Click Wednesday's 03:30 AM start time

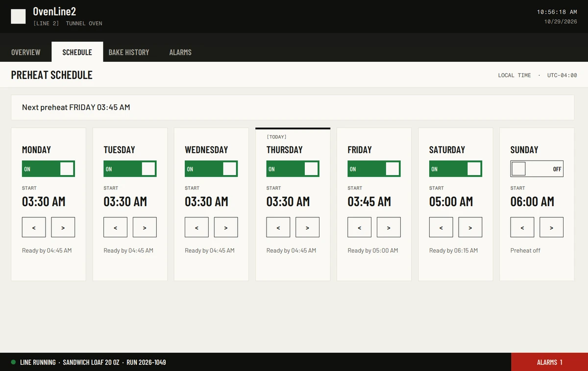206,201
